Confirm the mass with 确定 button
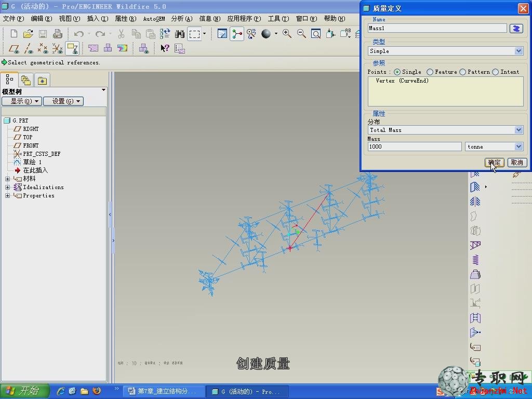The height and width of the screenshot is (399, 532). pyautogui.click(x=495, y=163)
